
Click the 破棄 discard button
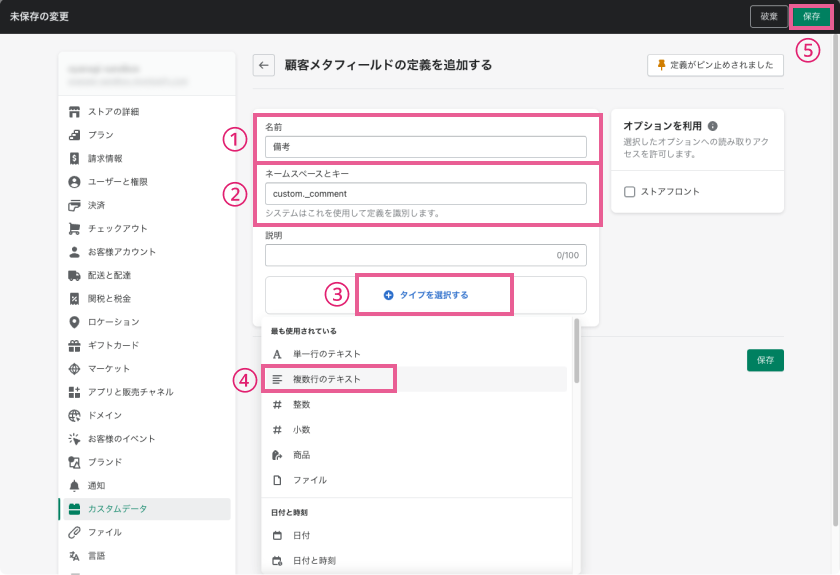(x=768, y=16)
